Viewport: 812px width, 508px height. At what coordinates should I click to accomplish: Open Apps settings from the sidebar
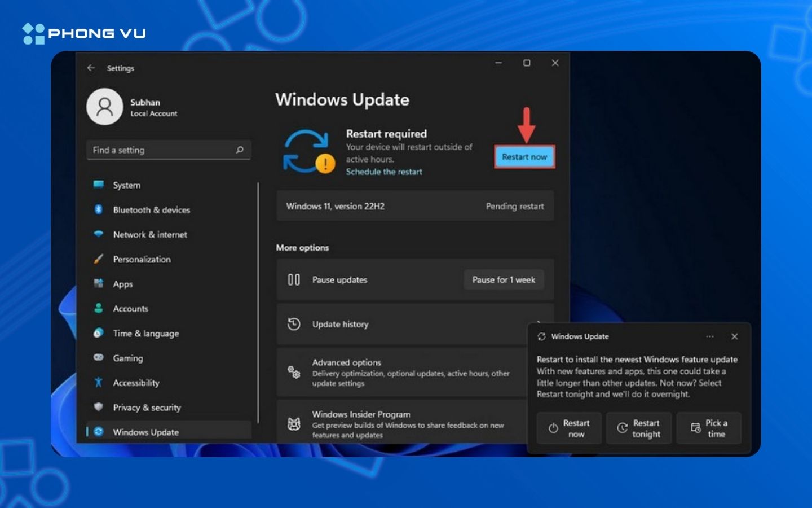pyautogui.click(x=99, y=284)
